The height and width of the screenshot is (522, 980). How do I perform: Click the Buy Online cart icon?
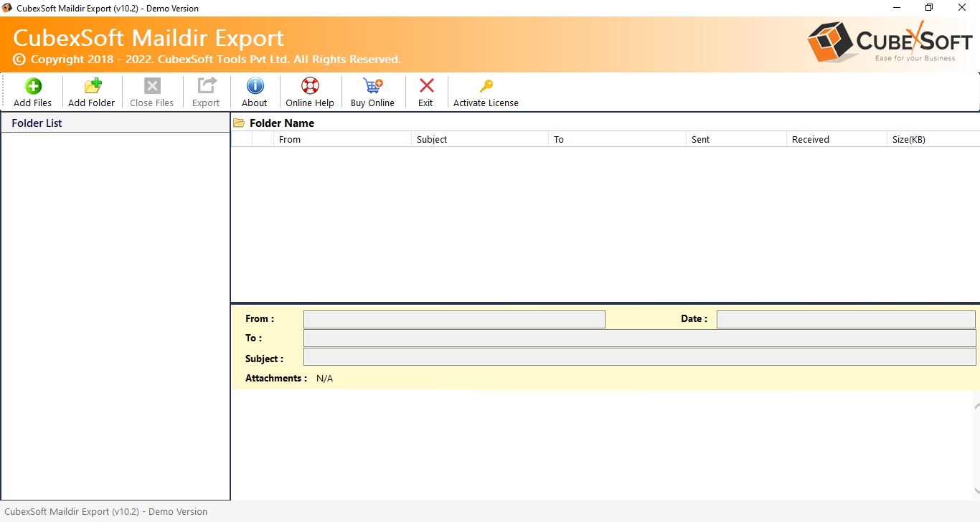(x=372, y=87)
